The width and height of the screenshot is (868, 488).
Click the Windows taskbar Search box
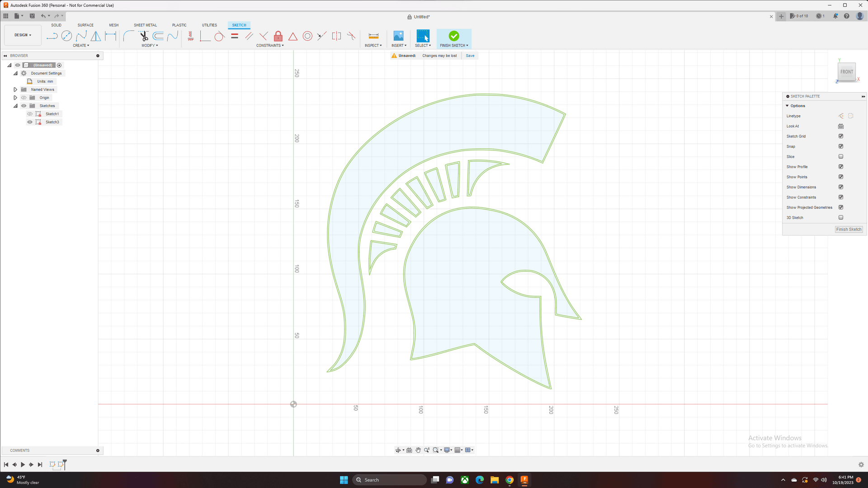point(390,480)
